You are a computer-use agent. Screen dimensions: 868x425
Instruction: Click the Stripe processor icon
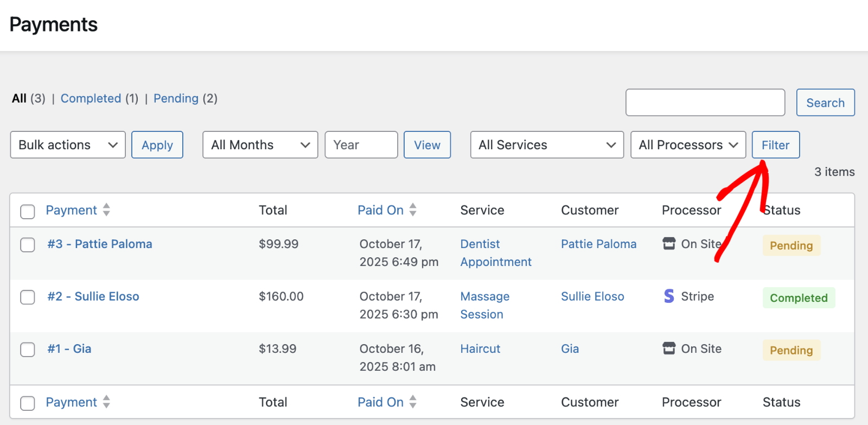click(669, 296)
